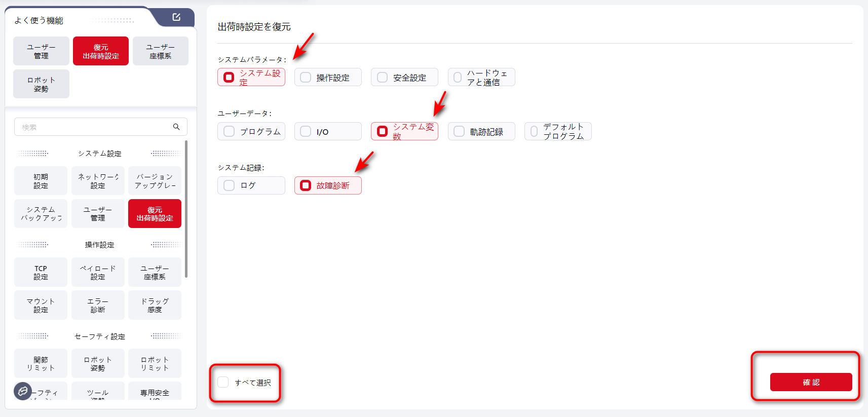
Task: Open the 初期設定 menu item
Action: coord(41,181)
